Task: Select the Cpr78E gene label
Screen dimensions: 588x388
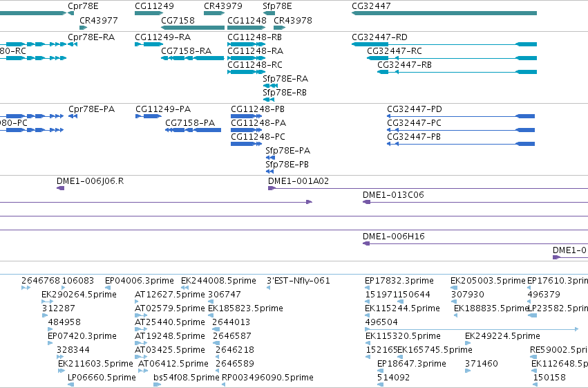Action: point(83,6)
